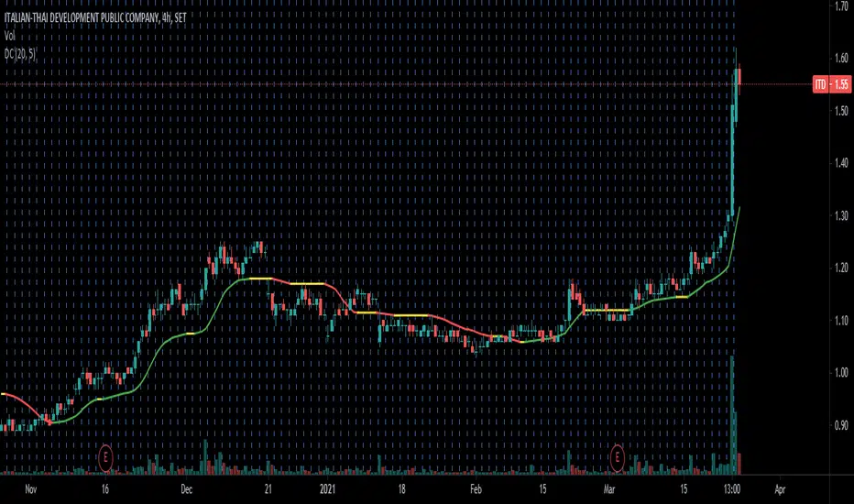Click the 2021 label on time axis
The image size is (854, 504).
(327, 489)
